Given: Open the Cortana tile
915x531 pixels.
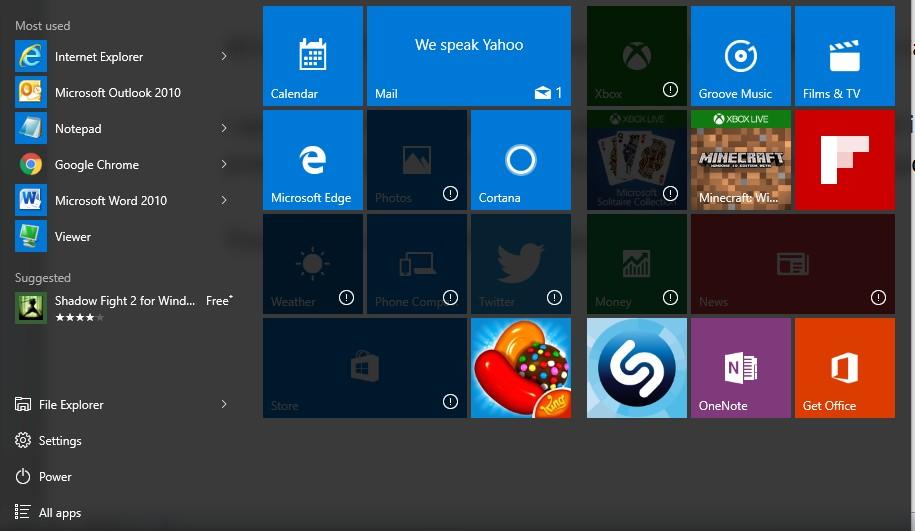Looking at the screenshot, I should point(521,160).
